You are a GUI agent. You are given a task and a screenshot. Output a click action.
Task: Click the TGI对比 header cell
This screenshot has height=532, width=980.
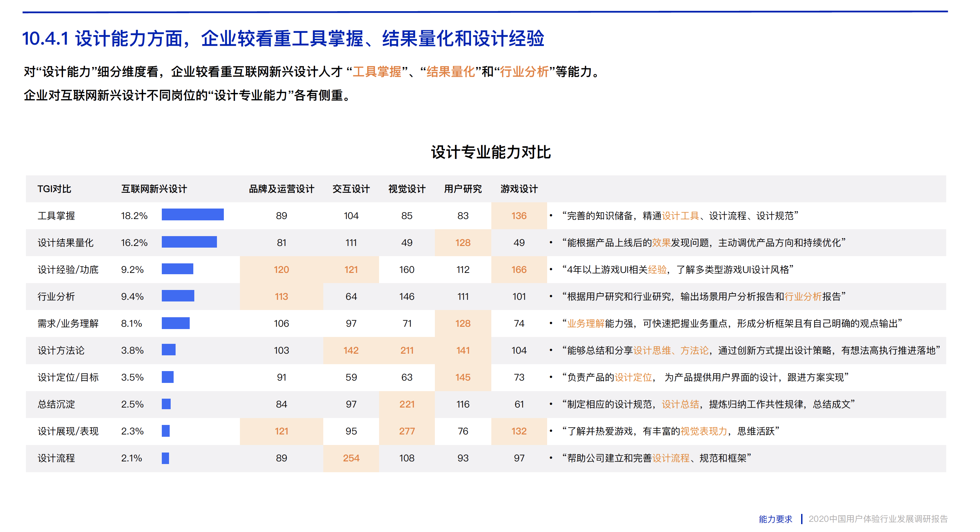tap(54, 189)
